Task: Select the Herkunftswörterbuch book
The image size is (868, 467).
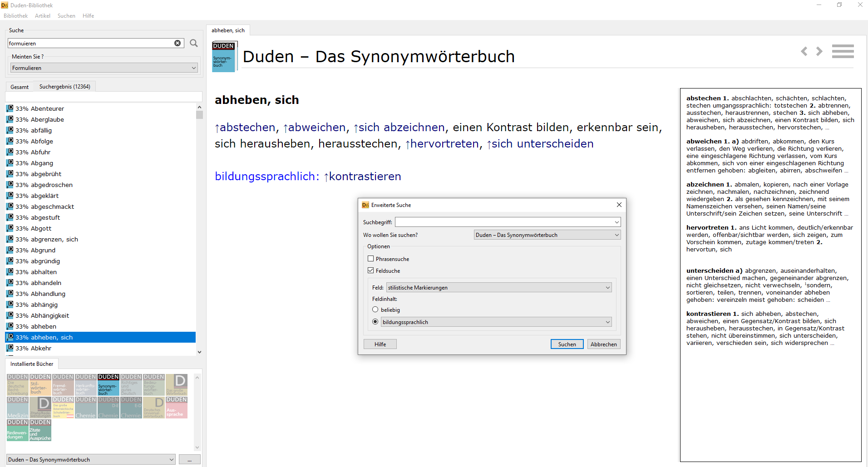Action: 86,384
